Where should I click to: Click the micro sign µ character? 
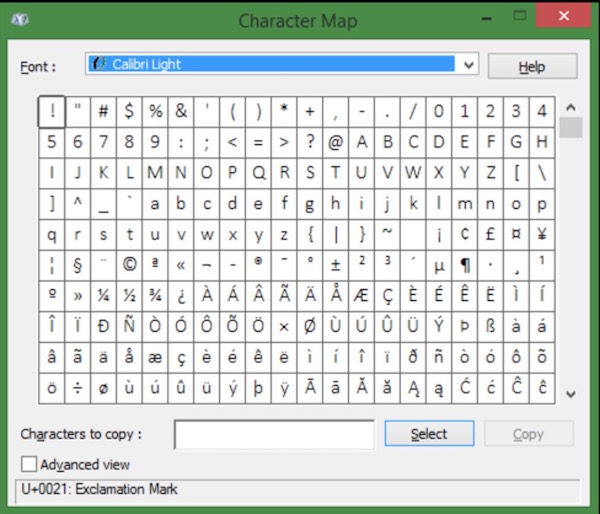439,265
